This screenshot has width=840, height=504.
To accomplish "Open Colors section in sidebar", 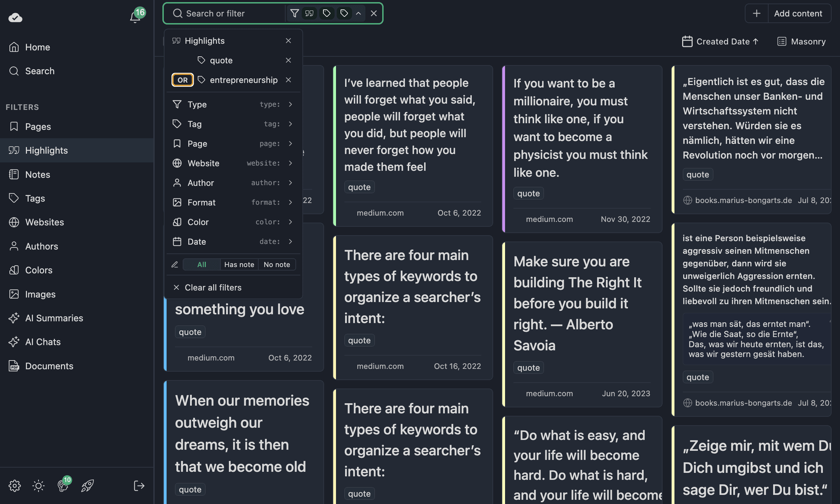I will pyautogui.click(x=38, y=270).
